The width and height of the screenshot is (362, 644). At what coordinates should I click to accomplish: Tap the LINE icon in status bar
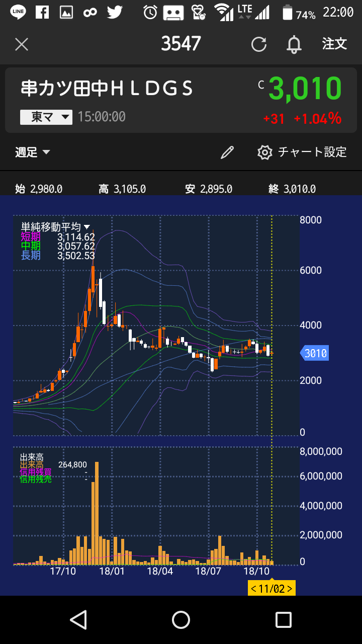coord(18,12)
